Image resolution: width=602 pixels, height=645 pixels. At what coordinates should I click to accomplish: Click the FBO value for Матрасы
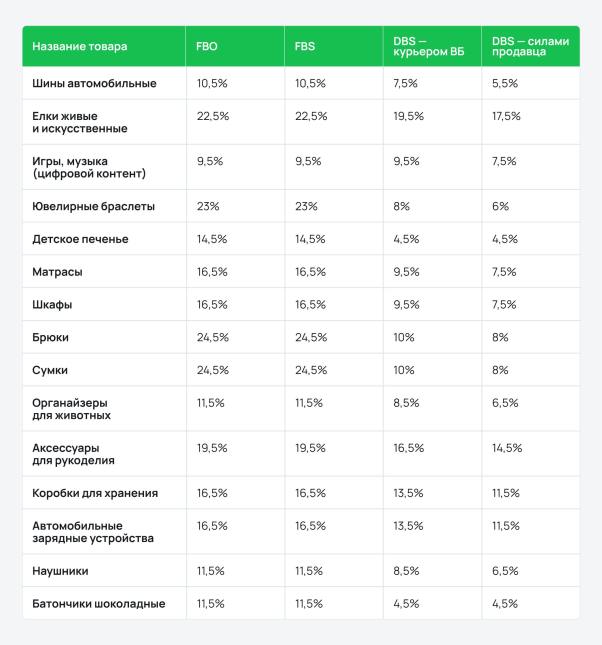212,272
